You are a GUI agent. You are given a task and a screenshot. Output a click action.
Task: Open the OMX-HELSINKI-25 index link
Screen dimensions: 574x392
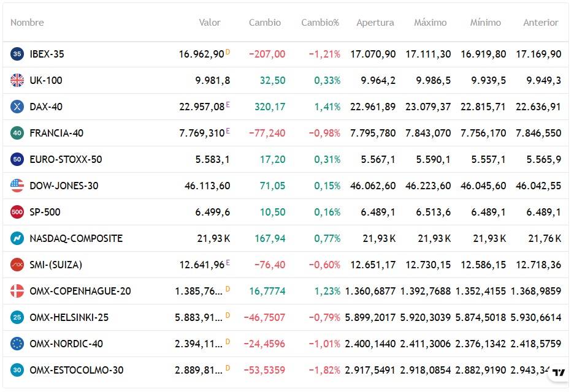[x=69, y=317]
